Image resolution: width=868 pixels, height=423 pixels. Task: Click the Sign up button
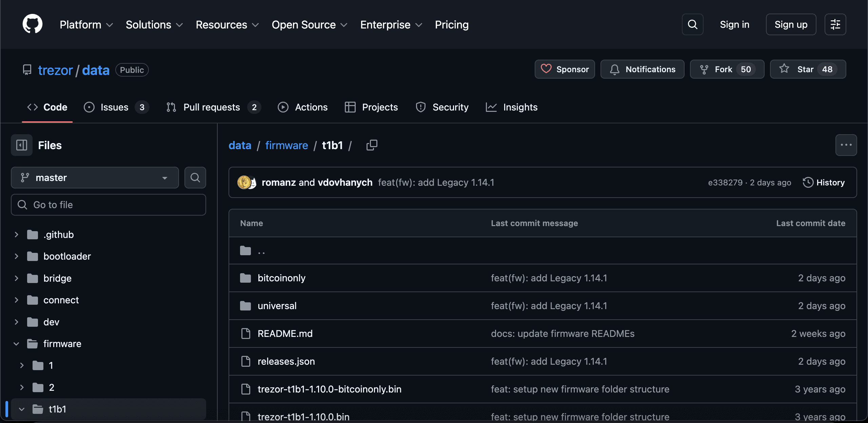click(790, 24)
